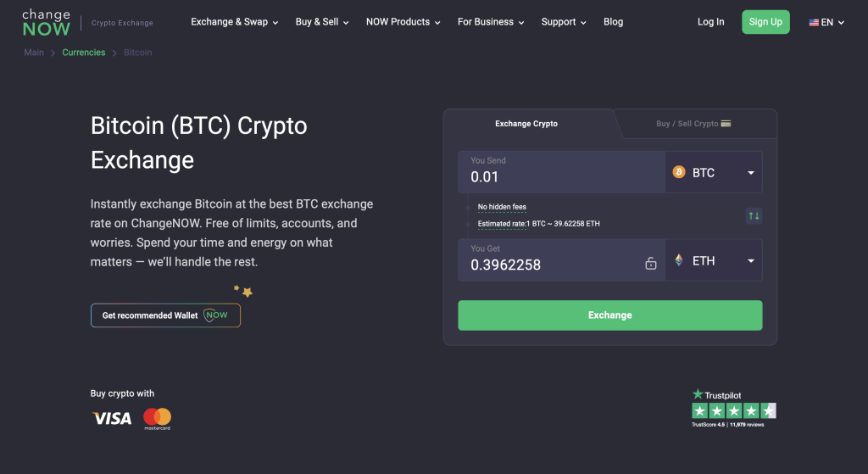This screenshot has height=474, width=868.
Task: Click the You Get amount field
Action: (x=561, y=259)
